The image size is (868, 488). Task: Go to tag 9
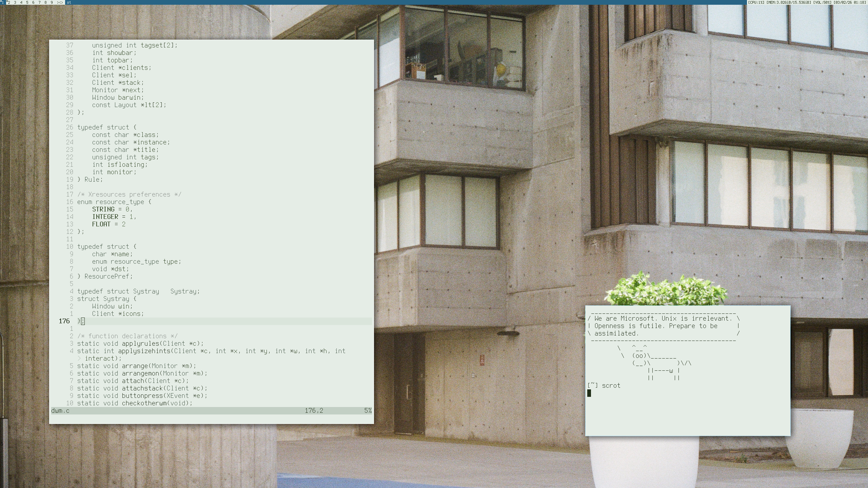[52, 2]
